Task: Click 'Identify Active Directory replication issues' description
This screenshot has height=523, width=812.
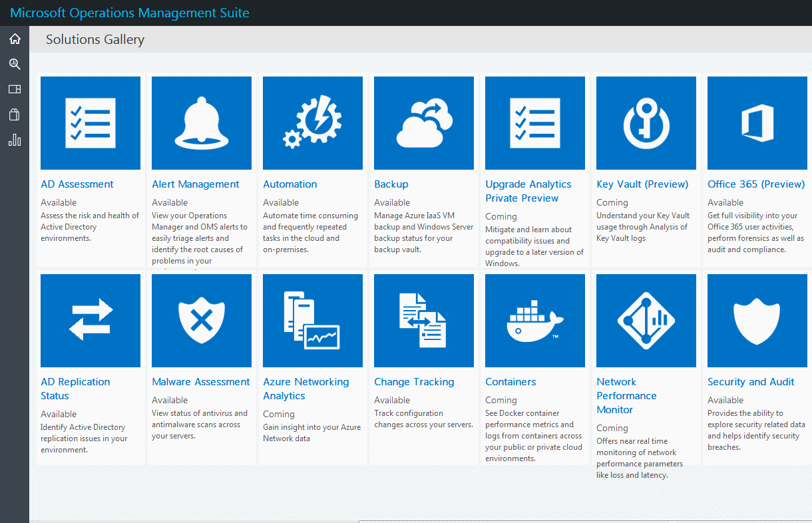Action: tap(84, 438)
